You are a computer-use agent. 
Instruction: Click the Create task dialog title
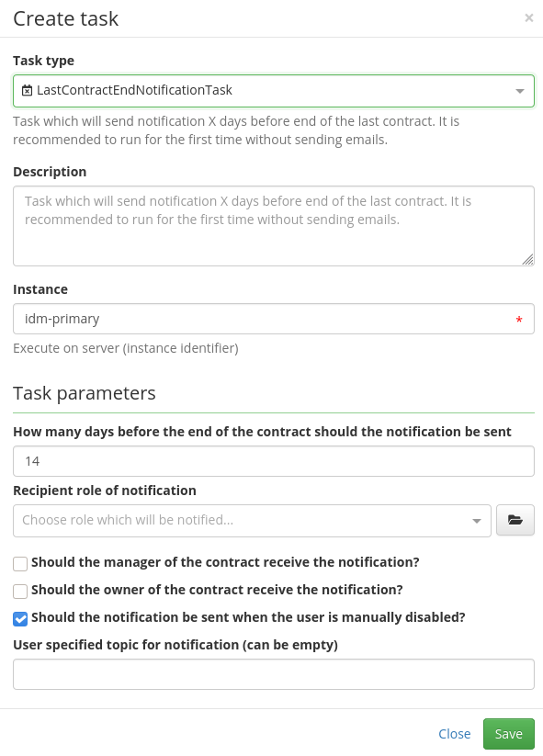pos(65,18)
